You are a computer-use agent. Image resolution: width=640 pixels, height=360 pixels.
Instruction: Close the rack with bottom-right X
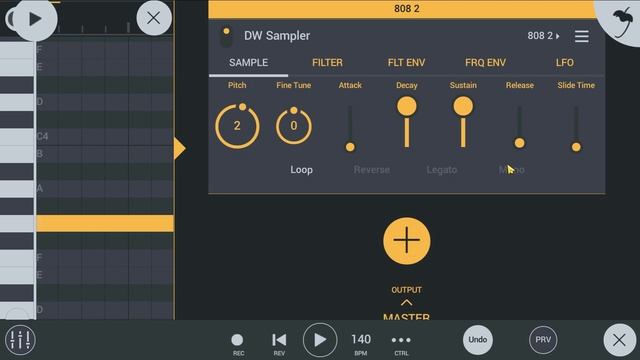(619, 340)
